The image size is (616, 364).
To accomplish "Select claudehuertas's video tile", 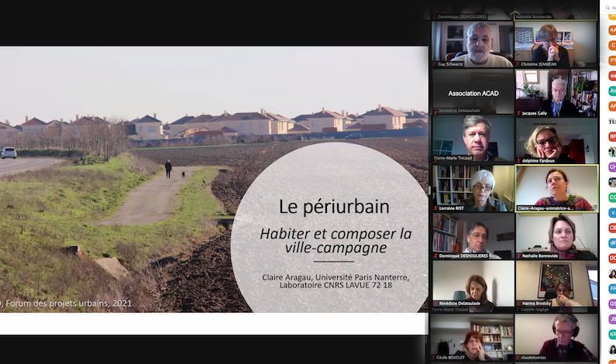I will (556, 337).
